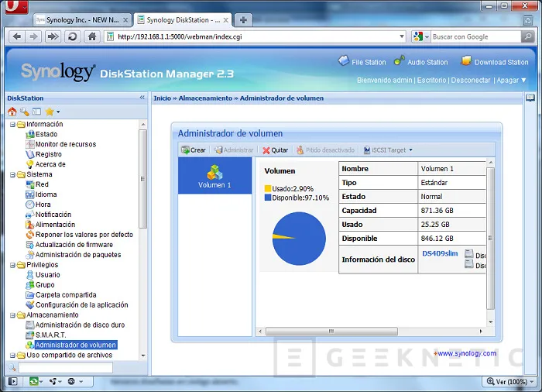Click the panel layout icon in sidebar

click(x=36, y=112)
